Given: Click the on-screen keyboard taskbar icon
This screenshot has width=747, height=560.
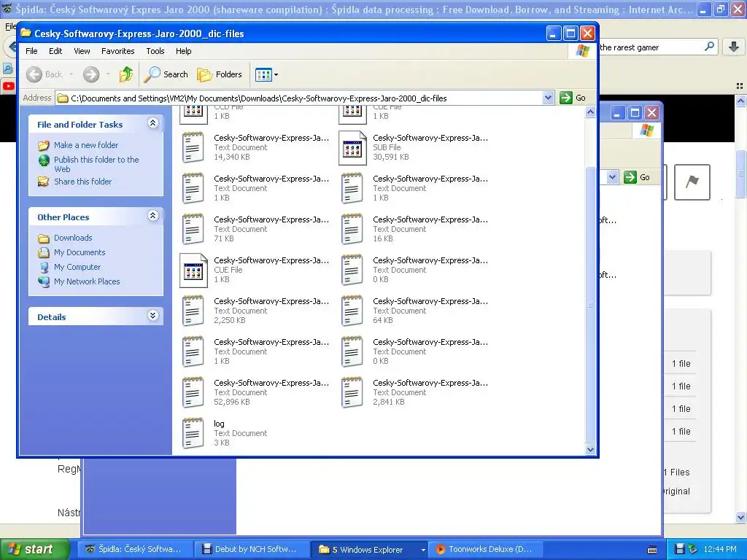Looking at the screenshot, I should pos(652,550).
